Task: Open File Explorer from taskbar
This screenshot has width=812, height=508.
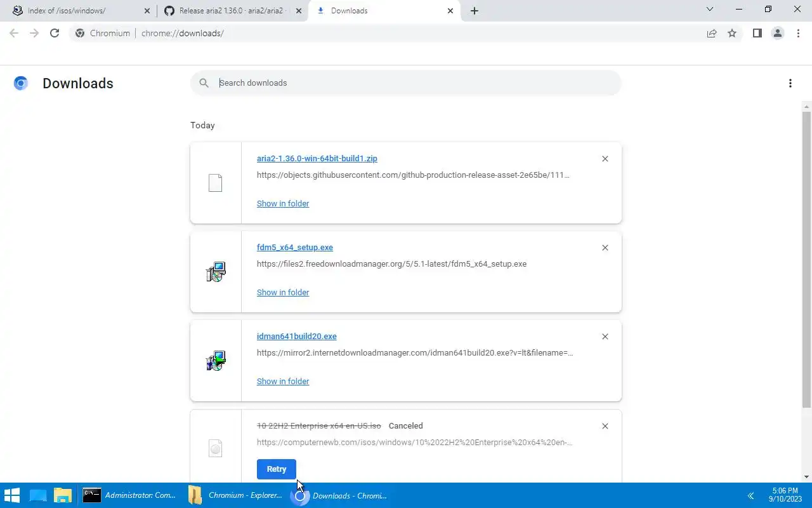Action: [62, 495]
